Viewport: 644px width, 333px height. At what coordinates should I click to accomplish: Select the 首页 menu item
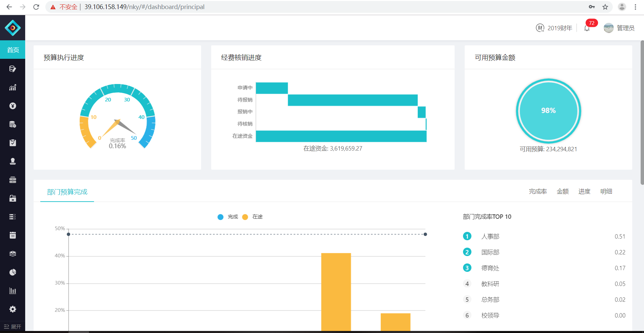tap(13, 50)
